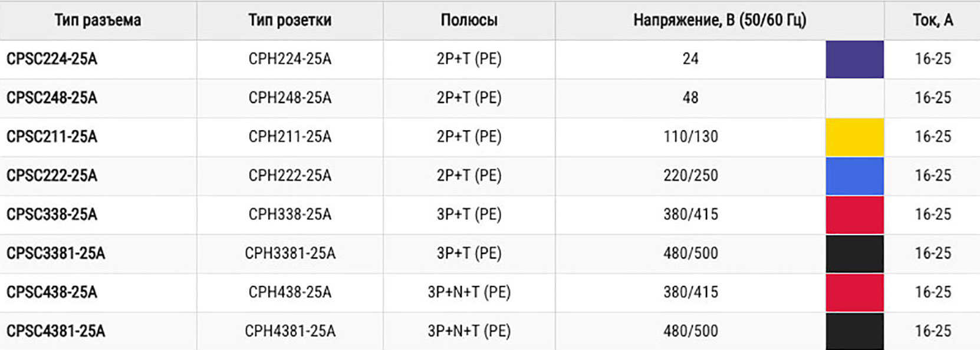Click the "Напряжение, В (50/60 Гц)" header
The height and width of the screenshot is (350, 980).
719,20
